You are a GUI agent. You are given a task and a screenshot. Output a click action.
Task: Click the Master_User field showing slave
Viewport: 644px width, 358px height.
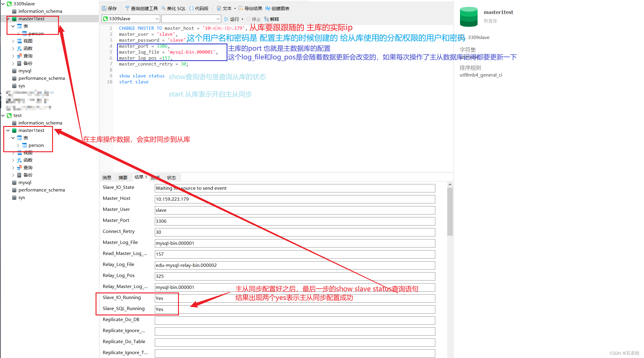click(295, 210)
